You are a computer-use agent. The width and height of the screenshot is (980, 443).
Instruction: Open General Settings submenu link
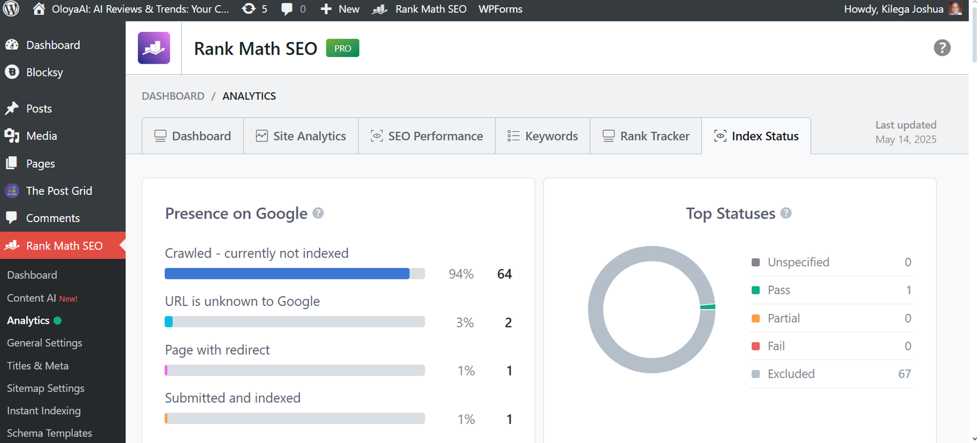45,343
